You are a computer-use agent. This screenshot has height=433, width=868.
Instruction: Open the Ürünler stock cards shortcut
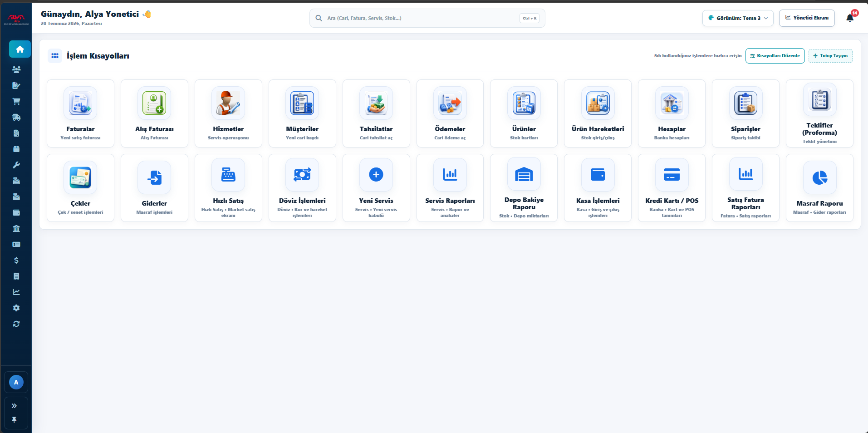click(x=524, y=113)
